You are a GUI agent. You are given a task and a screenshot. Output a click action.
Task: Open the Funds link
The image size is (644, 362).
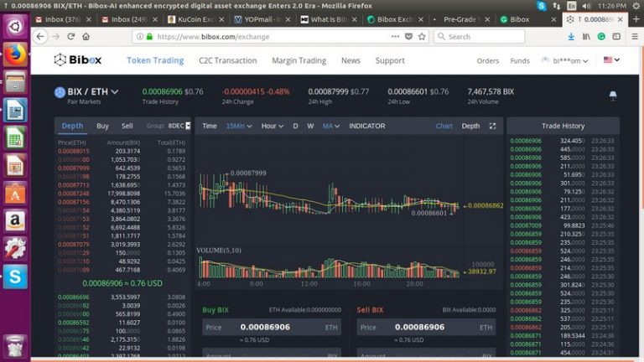click(x=520, y=60)
